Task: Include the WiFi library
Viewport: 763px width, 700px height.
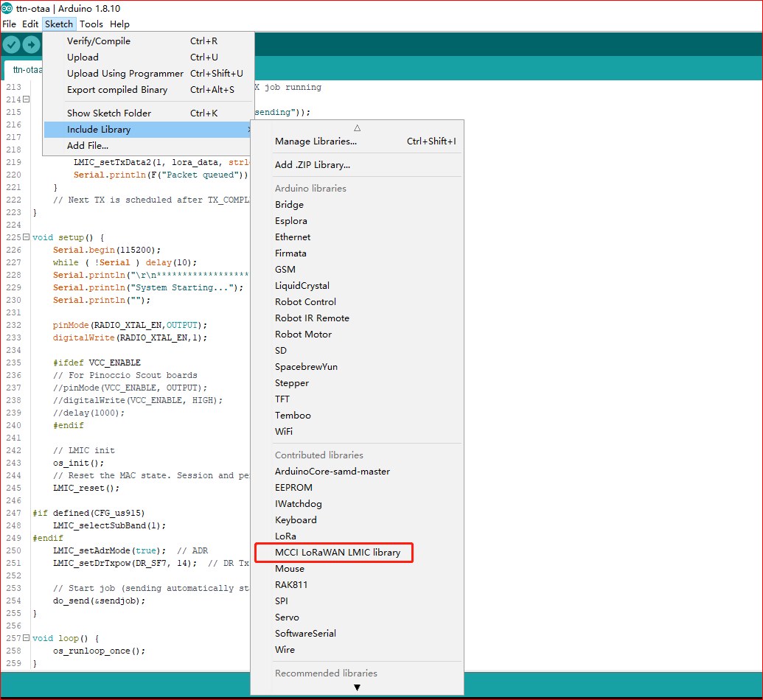Action: click(357, 432)
